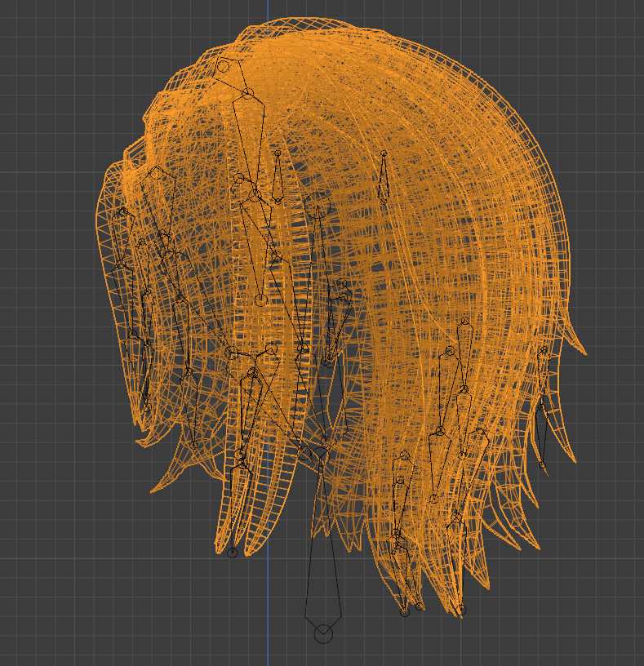
Task: Select the lowest bone on far-right hair strand
Action: [x=542, y=436]
